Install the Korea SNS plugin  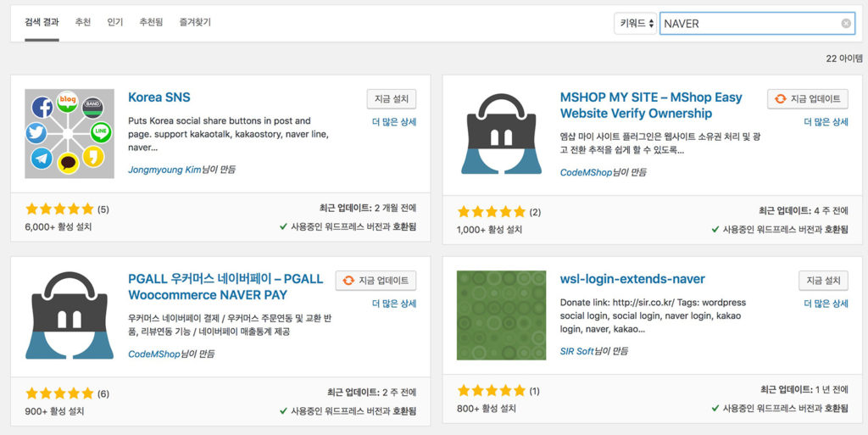pyautogui.click(x=392, y=99)
